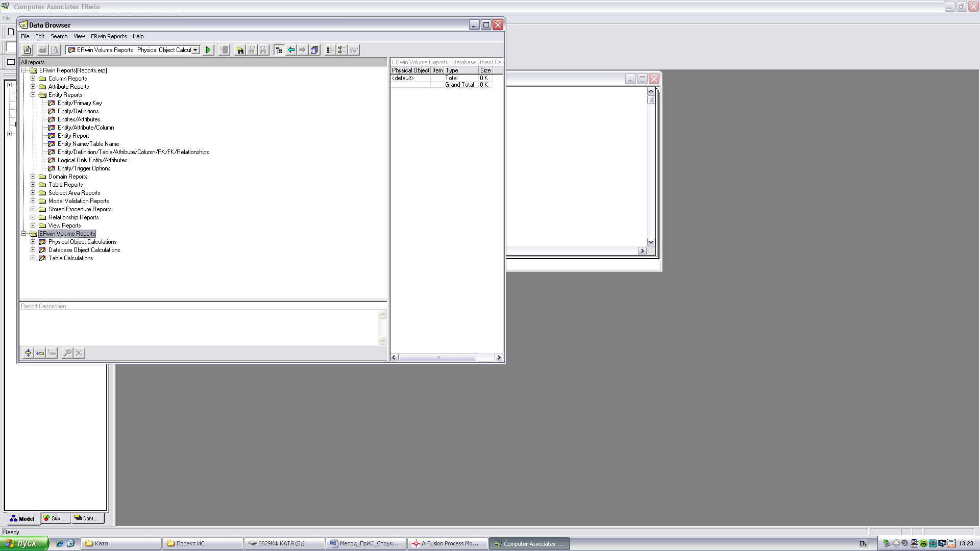980x551 pixels.
Task: Click the Physical Object column header
Action: click(x=410, y=70)
